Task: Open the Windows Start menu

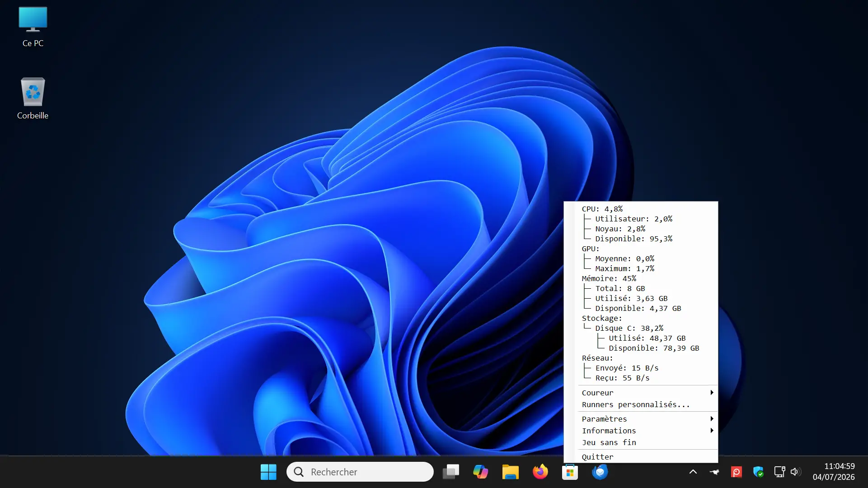Action: (268, 472)
